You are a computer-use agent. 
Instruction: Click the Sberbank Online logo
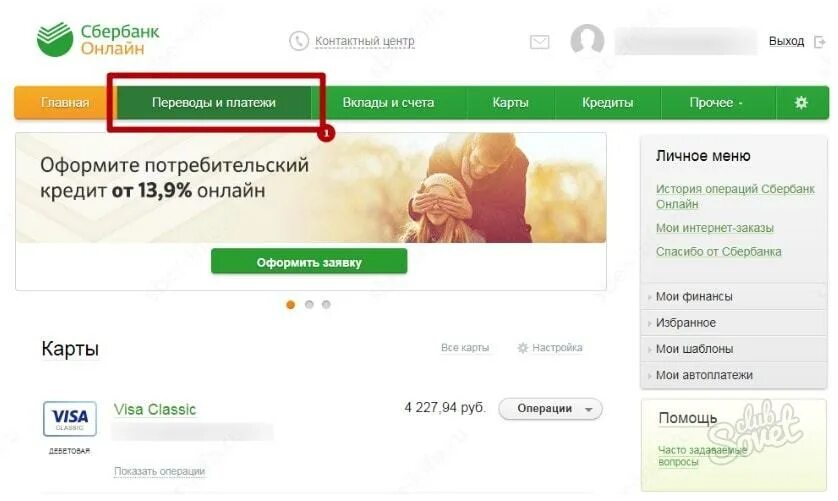(x=98, y=40)
